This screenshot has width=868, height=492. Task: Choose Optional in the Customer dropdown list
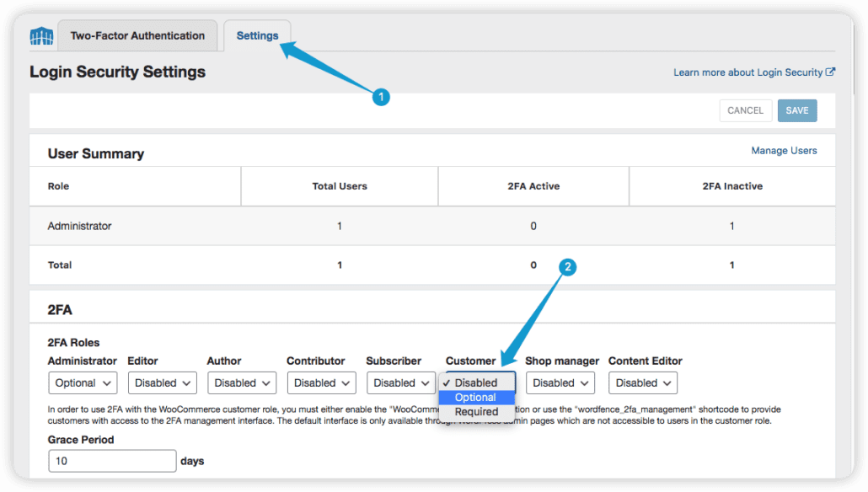click(477, 398)
